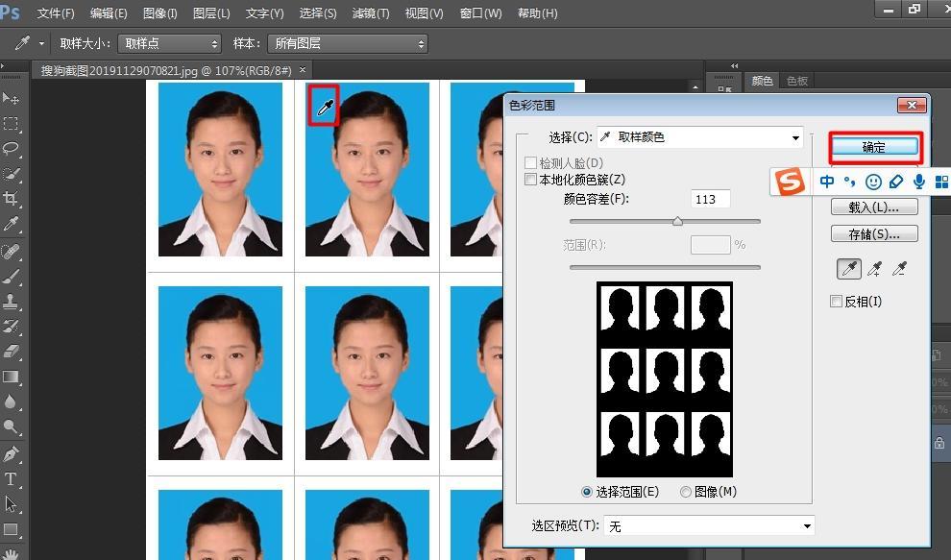Open the 选择 menu in menu bar
The image size is (951, 560).
pyautogui.click(x=318, y=12)
